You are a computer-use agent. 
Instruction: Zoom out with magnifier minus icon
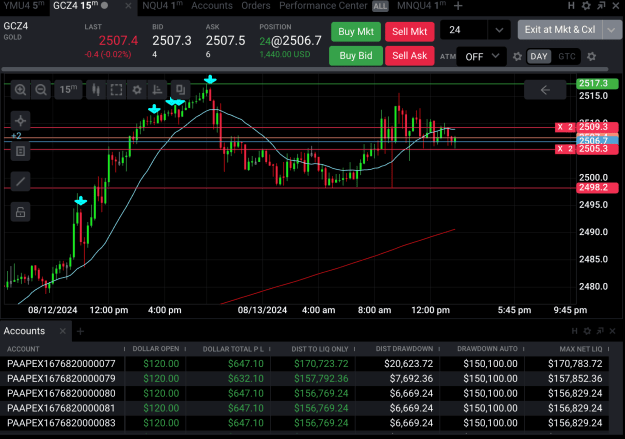[x=41, y=90]
